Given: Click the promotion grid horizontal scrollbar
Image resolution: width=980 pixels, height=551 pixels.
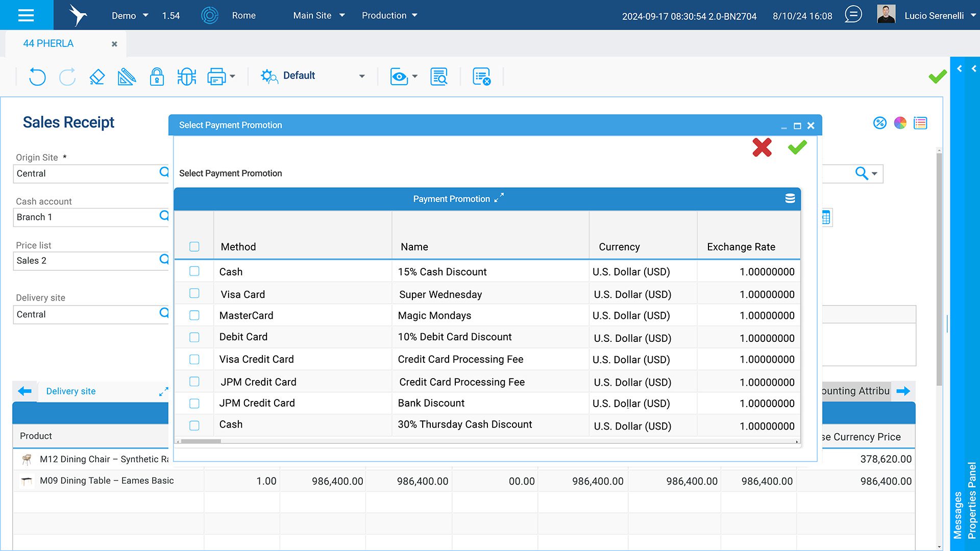Looking at the screenshot, I should pos(201,441).
